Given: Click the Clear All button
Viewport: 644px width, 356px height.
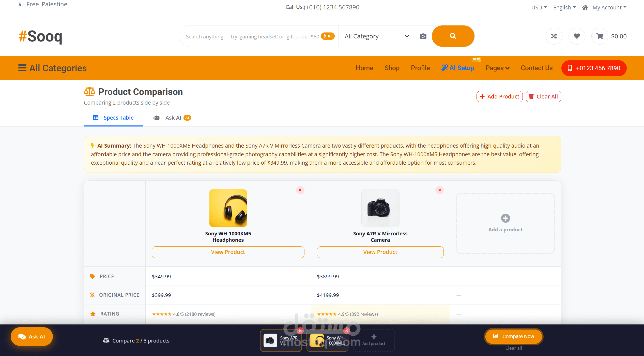Looking at the screenshot, I should (543, 96).
